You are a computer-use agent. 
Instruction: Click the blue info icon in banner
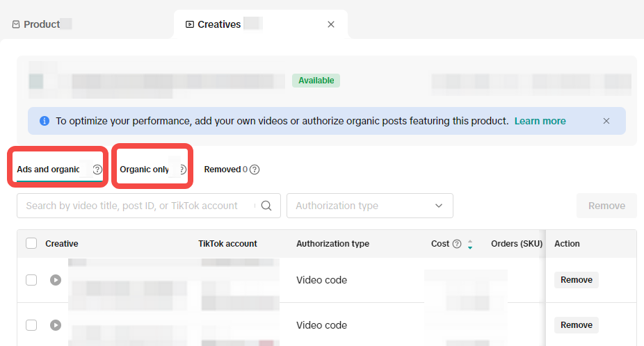click(44, 121)
